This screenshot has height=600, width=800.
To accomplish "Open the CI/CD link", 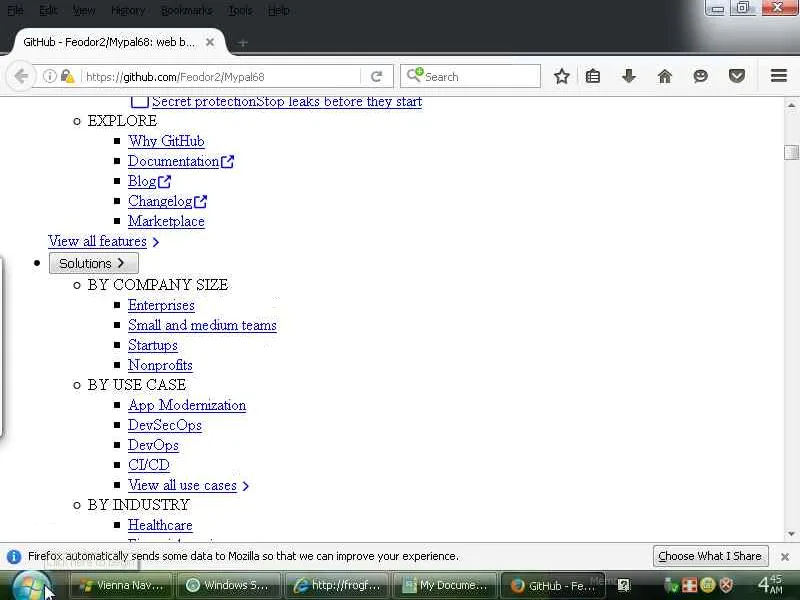I will pyautogui.click(x=149, y=465).
